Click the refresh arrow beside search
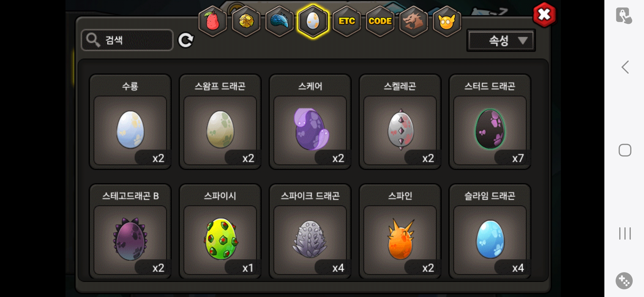Viewport: 644px width, 297px height. coord(186,40)
